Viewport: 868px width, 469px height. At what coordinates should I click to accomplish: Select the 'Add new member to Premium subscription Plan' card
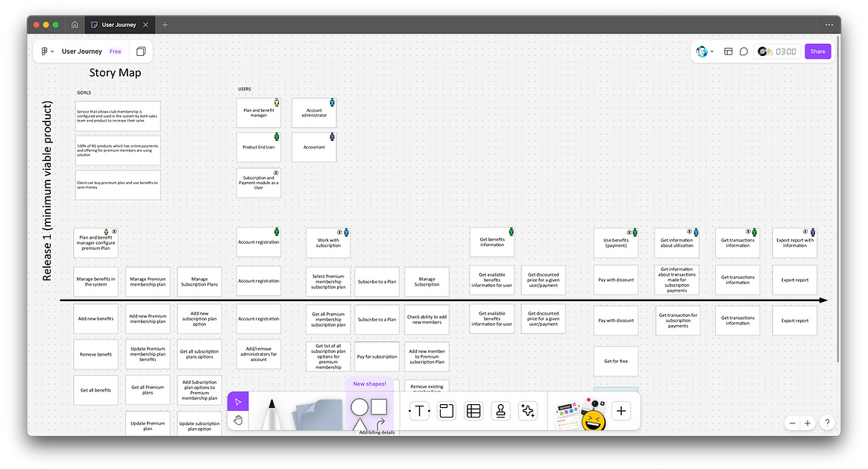(427, 356)
